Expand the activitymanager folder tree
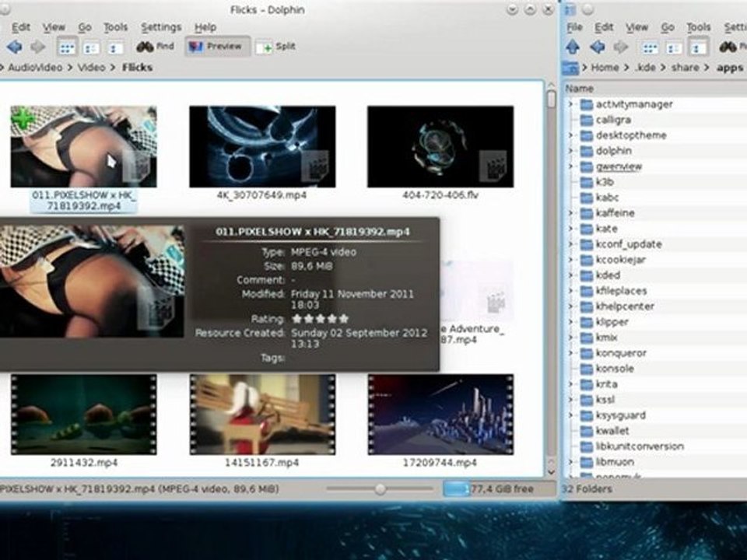Viewport: 747px width, 560px height. click(570, 103)
